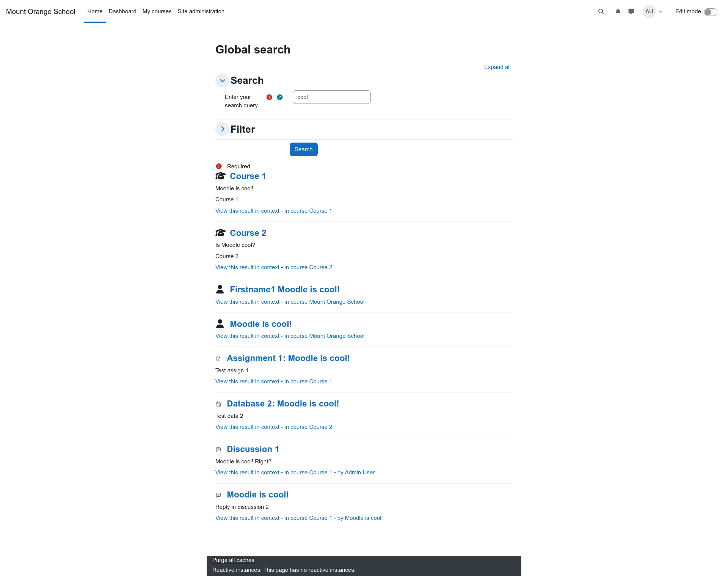Expand the Filter section chevron
This screenshot has width=728, height=576.
[x=222, y=129]
